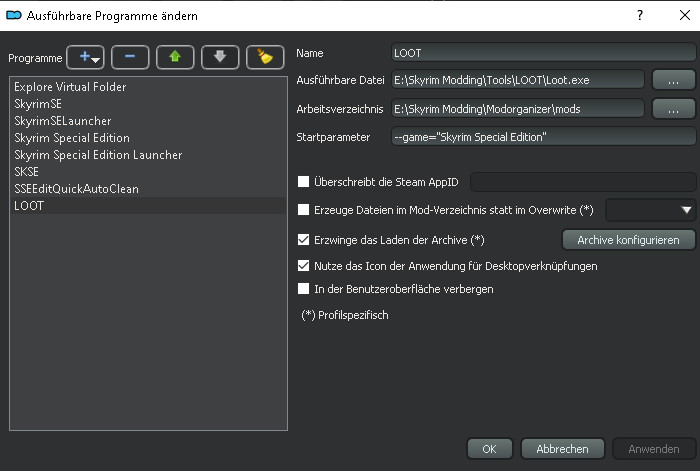Open the help question mark button
Screen dimensions: 700x471
click(x=639, y=16)
